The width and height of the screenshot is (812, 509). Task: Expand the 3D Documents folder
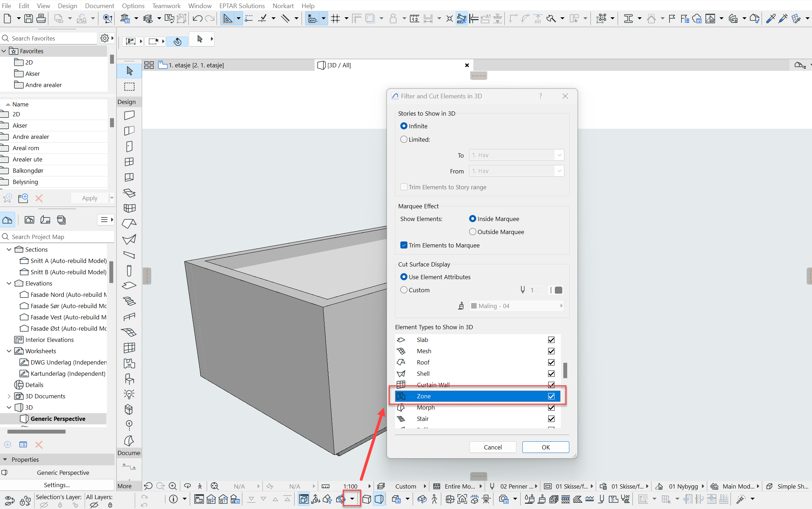click(x=9, y=396)
